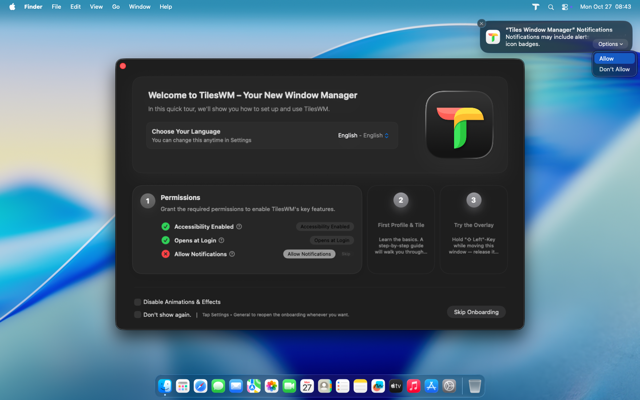Image resolution: width=640 pixels, height=400 pixels.
Task: Open Apple TV from the Dock
Action: tap(396, 386)
